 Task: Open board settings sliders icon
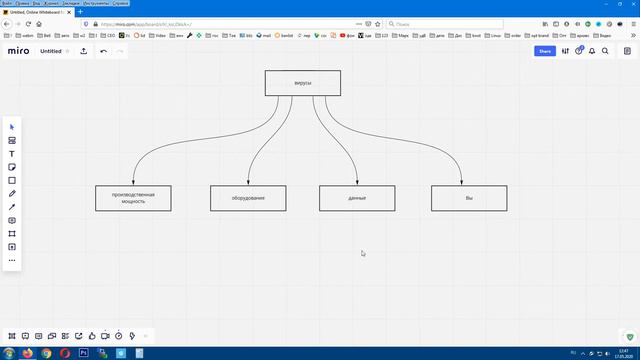point(565,51)
